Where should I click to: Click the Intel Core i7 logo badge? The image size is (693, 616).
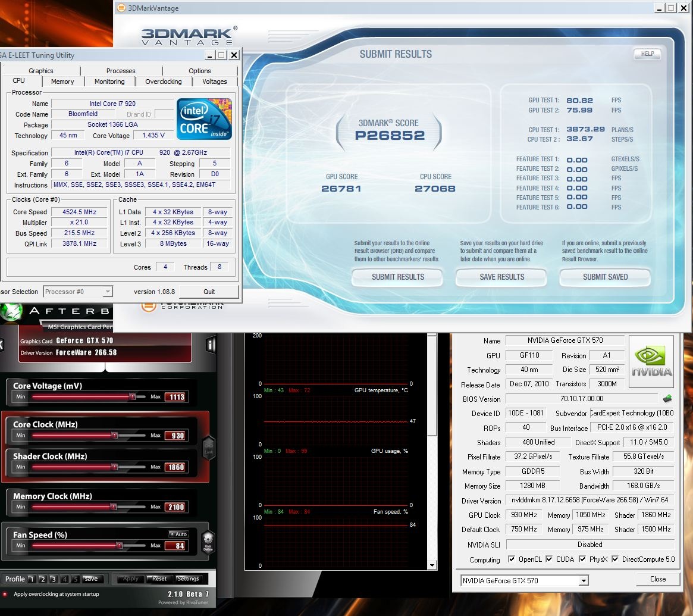(204, 119)
